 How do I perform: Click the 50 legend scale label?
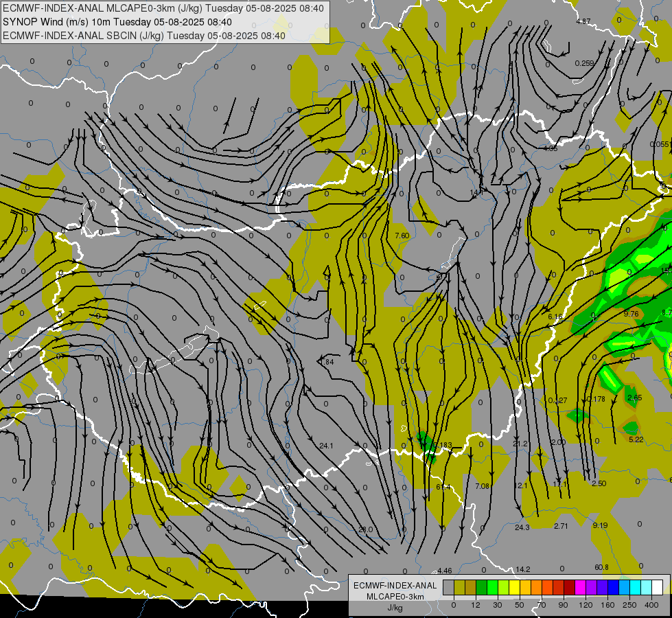pos(520,605)
